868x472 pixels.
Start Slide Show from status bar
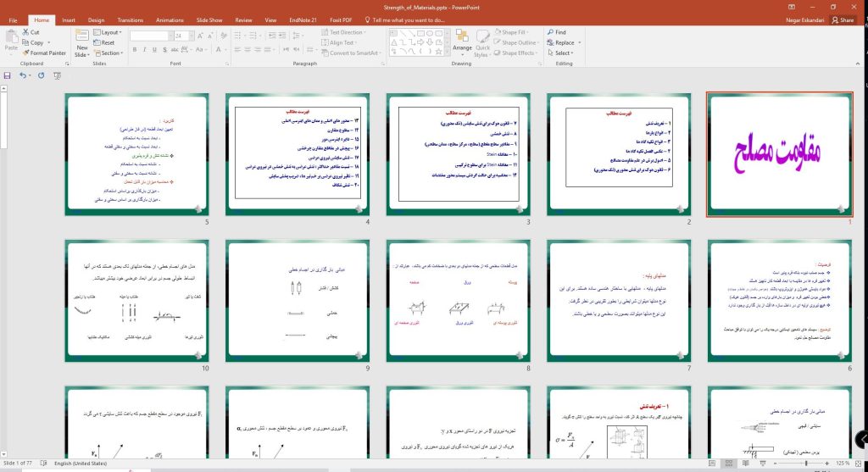point(762,464)
